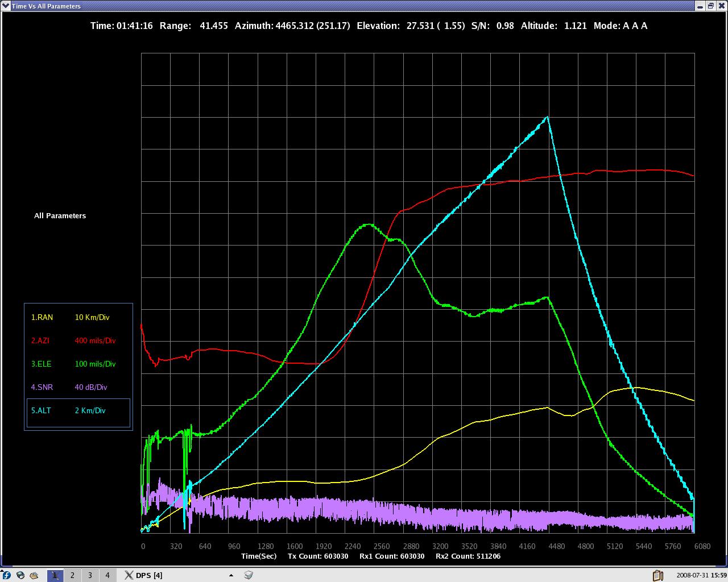Select the 1.RAN legend entry
This screenshot has width=728, height=582.
pos(42,317)
